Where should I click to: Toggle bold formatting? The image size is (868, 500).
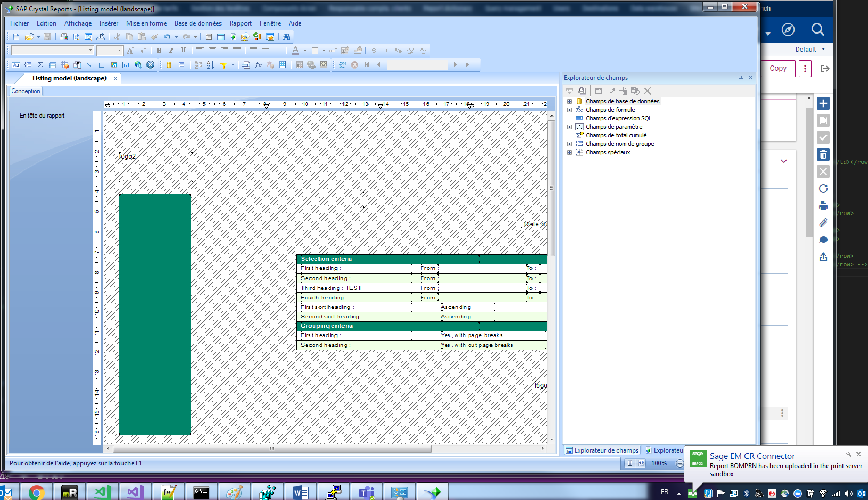click(x=159, y=50)
